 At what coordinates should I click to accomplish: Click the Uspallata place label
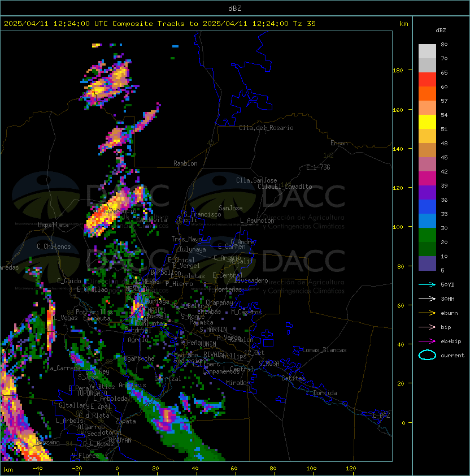pos(53,225)
